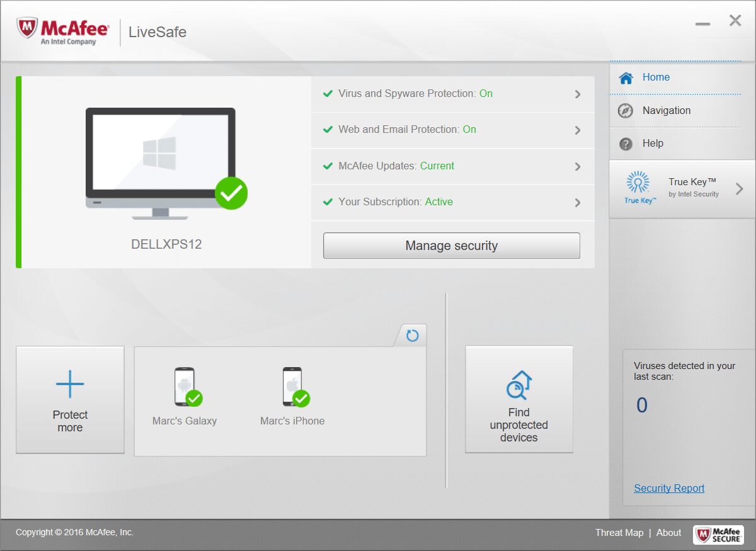756x551 pixels.
Task: Click the Marc's iPhone device label
Action: 292,421
